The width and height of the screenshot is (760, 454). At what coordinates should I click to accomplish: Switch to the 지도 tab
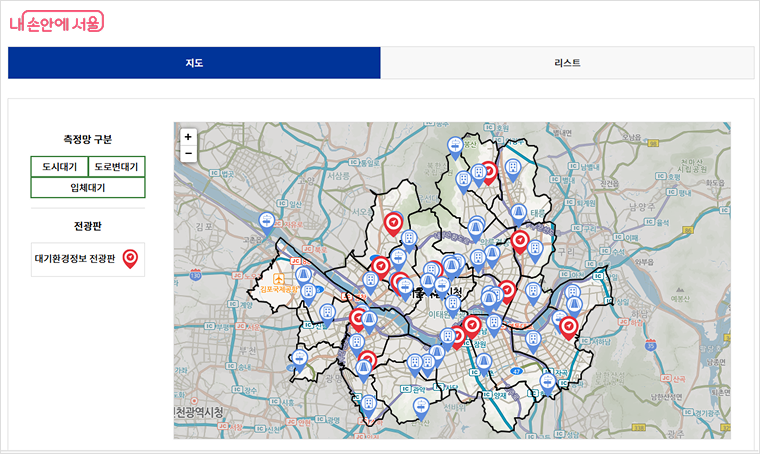194,63
